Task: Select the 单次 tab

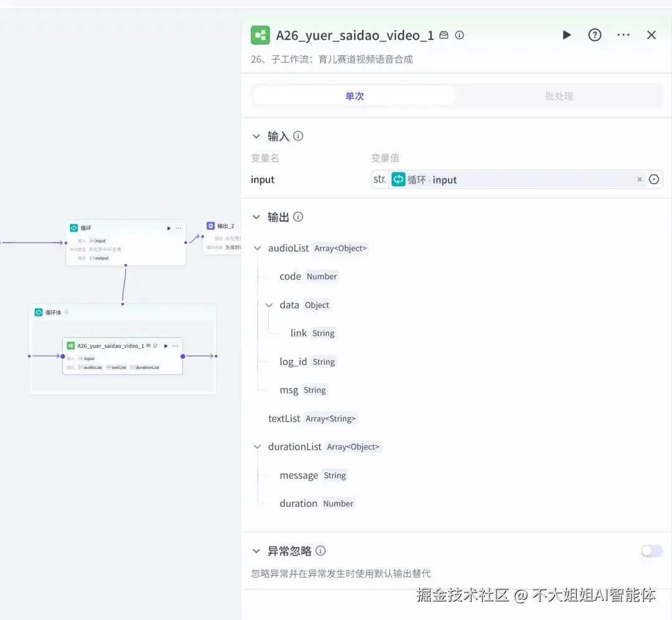Action: [354, 95]
